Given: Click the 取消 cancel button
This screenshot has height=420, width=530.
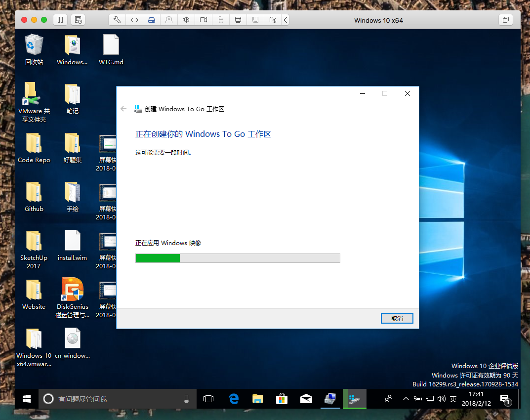Looking at the screenshot, I should (397, 318).
